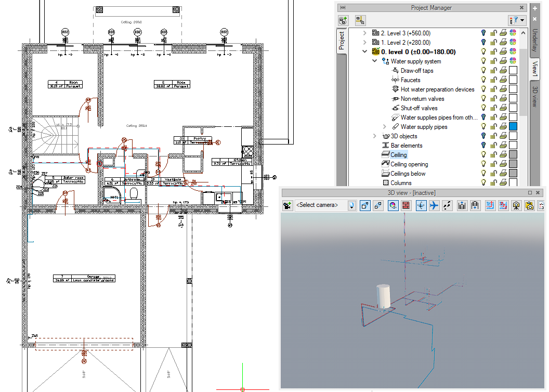Toggle the color rendering mode icon
Viewport: 549px width, 392px height.
pos(393,205)
